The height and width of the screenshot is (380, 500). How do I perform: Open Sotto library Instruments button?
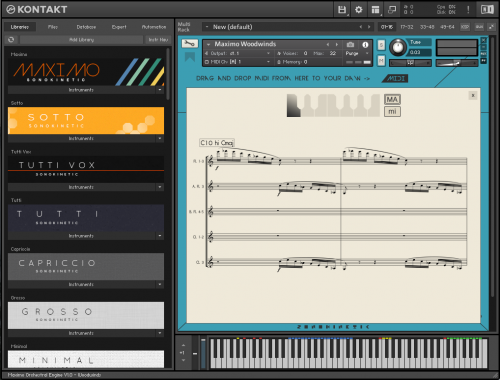click(x=82, y=138)
